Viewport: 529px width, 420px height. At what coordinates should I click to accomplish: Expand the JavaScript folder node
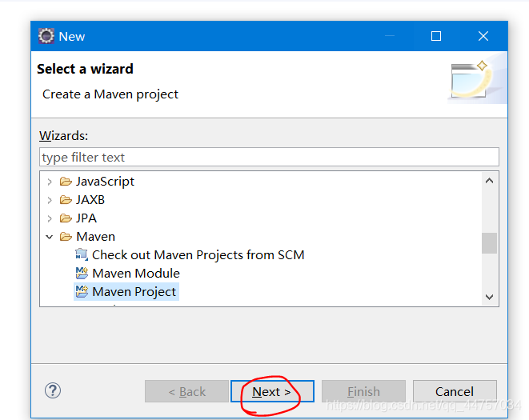tap(50, 182)
